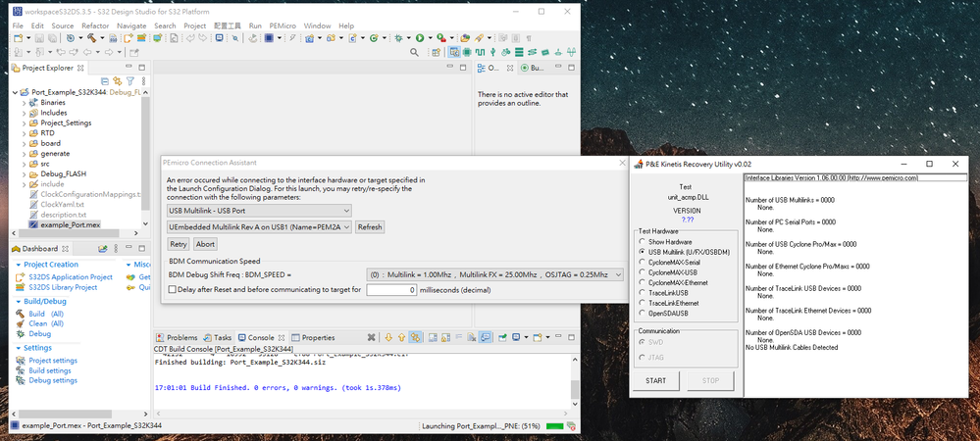
Task: Select TraceLinkUSB radio option
Action: (642, 293)
